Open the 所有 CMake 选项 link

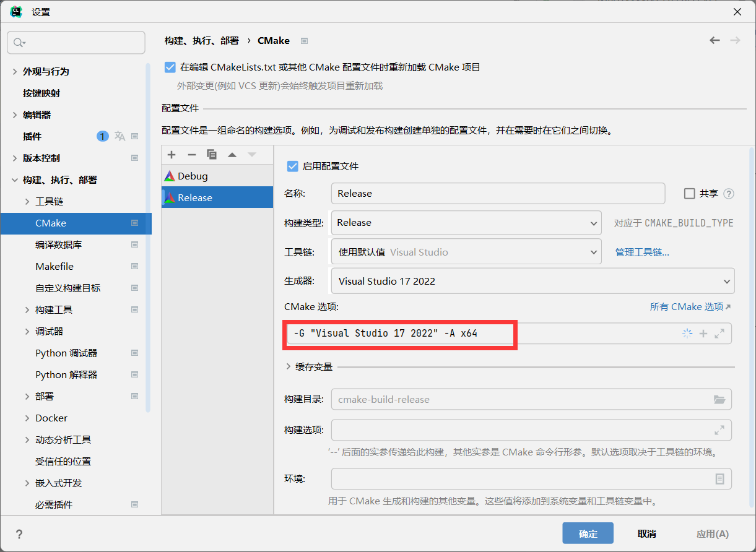(x=690, y=307)
